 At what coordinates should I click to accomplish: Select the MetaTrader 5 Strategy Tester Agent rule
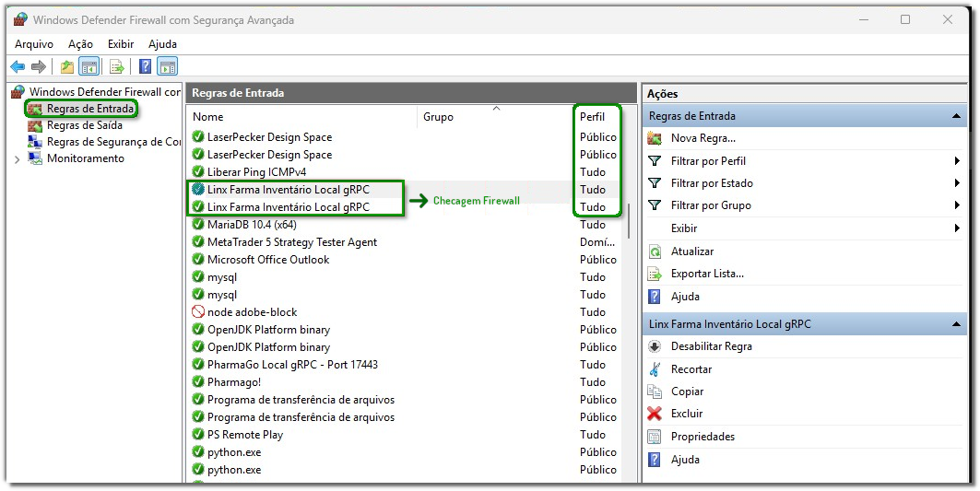[x=292, y=241]
